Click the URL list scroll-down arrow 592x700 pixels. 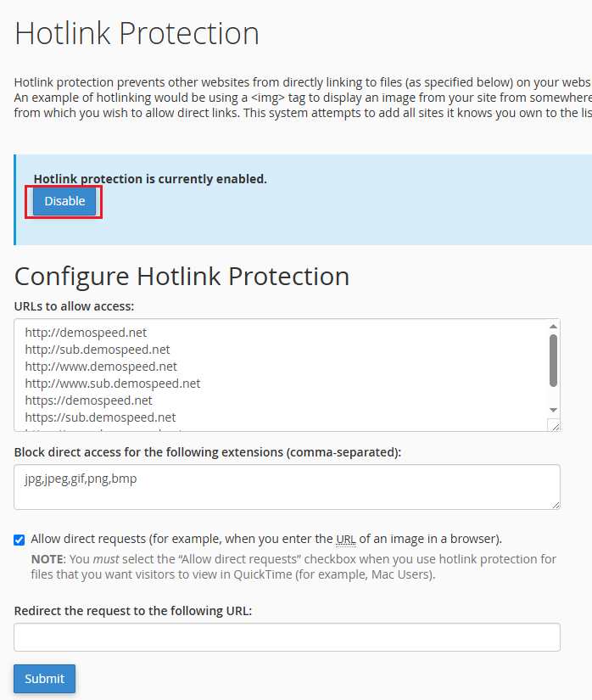tap(553, 411)
